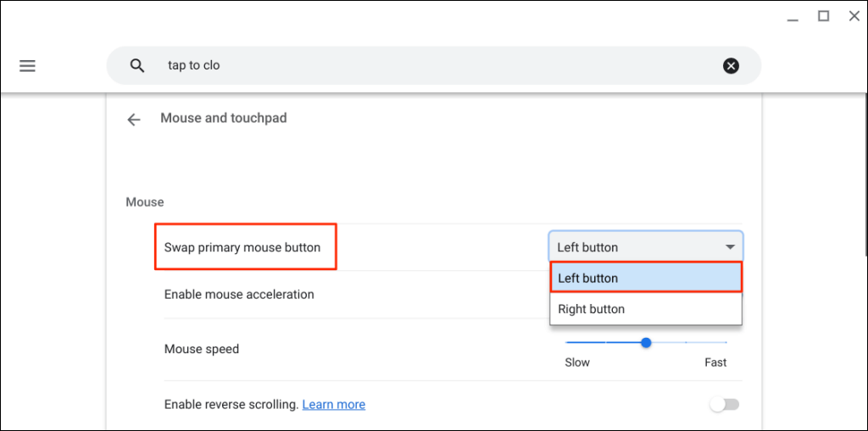Click in the settings search field

click(x=424, y=65)
